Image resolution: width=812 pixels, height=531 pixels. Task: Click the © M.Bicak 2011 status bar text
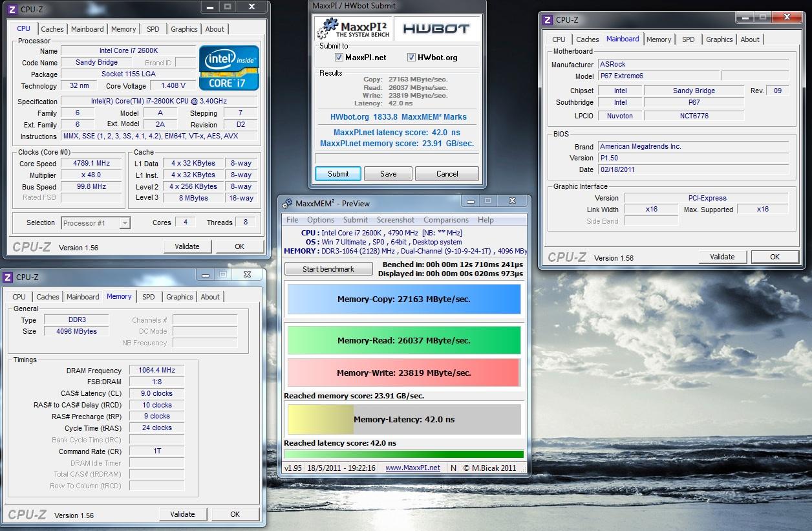pyautogui.click(x=489, y=468)
